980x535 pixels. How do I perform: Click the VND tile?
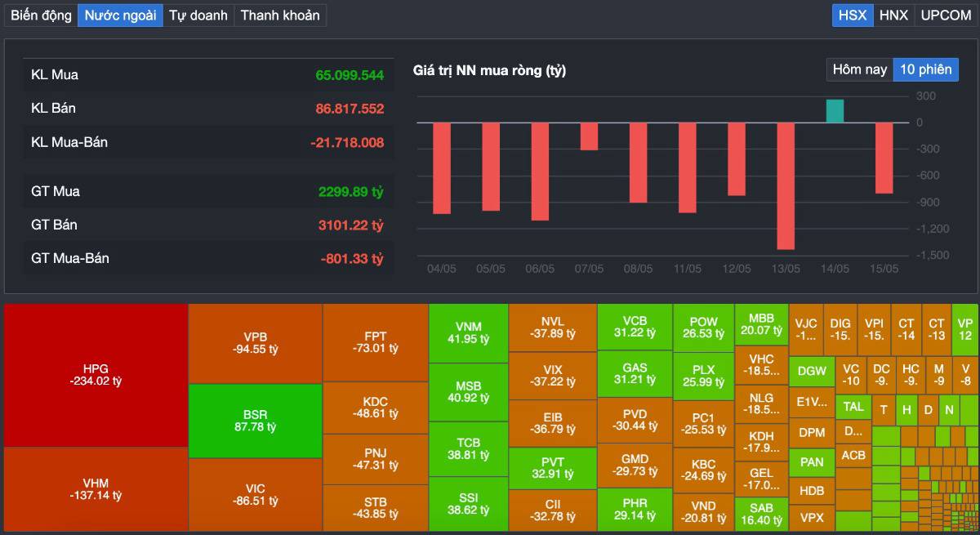coord(703,512)
